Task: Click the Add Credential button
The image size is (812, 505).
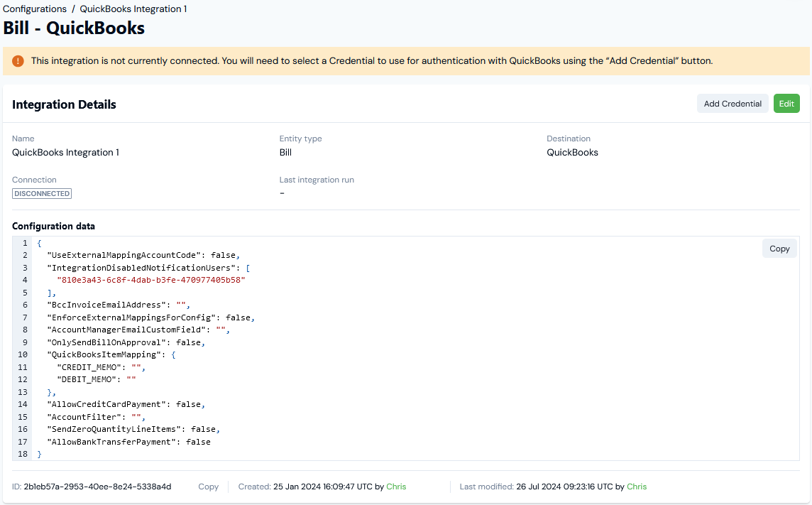Action: (x=733, y=103)
